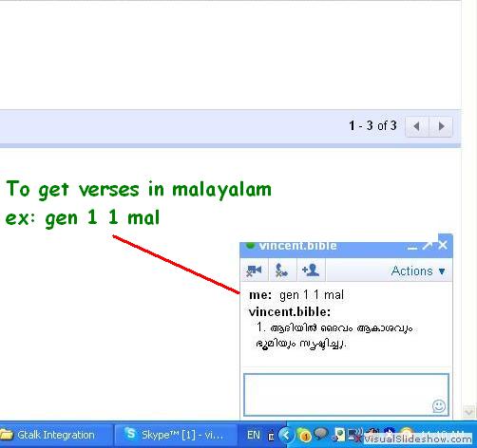Add people to this chat
This screenshot has height=448, width=477.
click(x=311, y=271)
